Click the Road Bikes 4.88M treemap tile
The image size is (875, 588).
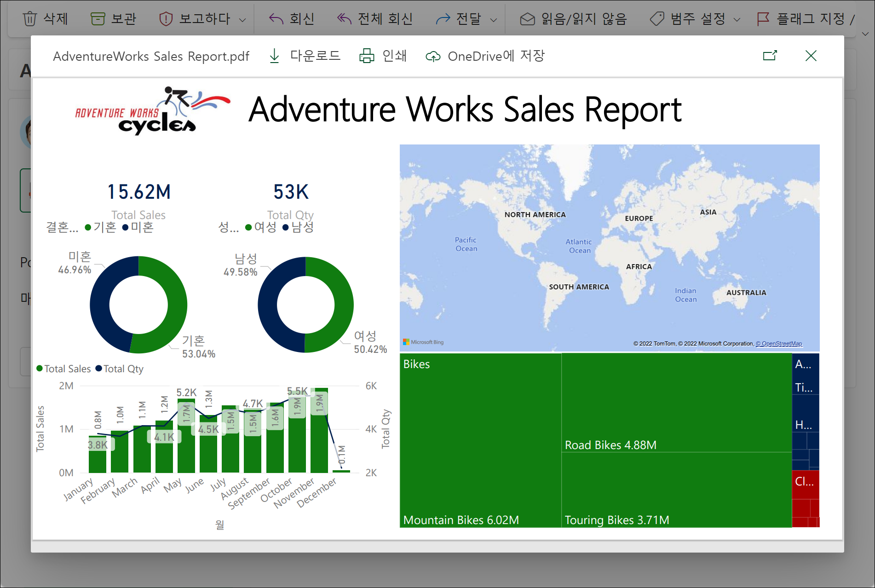point(677,403)
